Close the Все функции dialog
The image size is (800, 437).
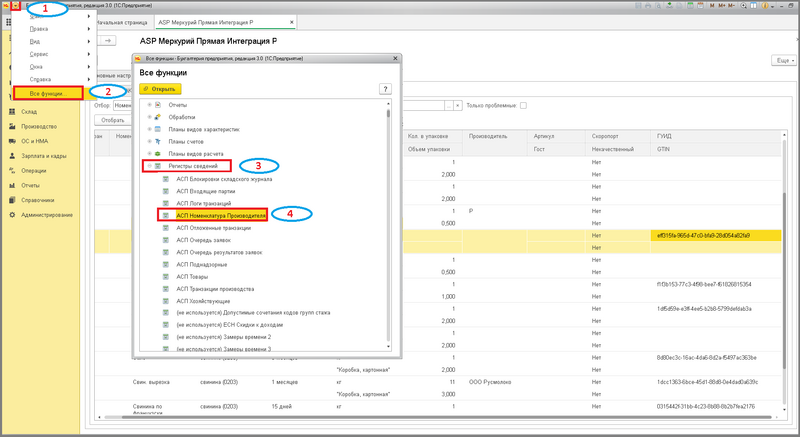pos(395,59)
